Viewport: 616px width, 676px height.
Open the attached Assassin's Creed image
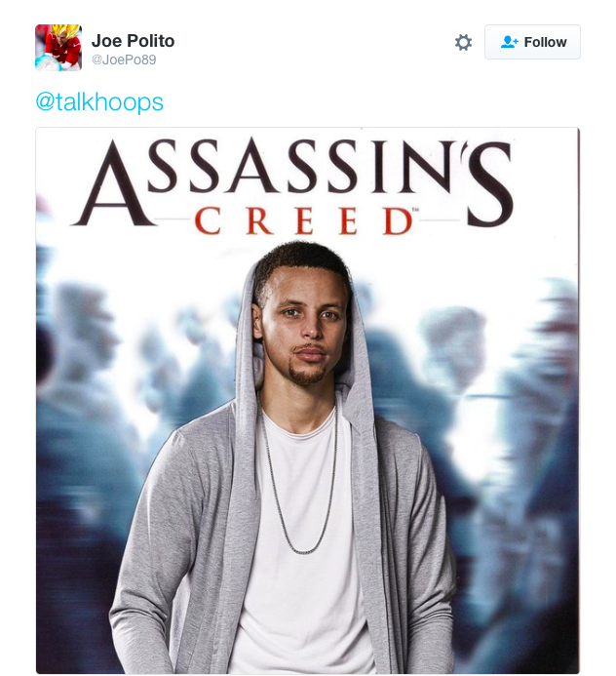click(x=308, y=401)
